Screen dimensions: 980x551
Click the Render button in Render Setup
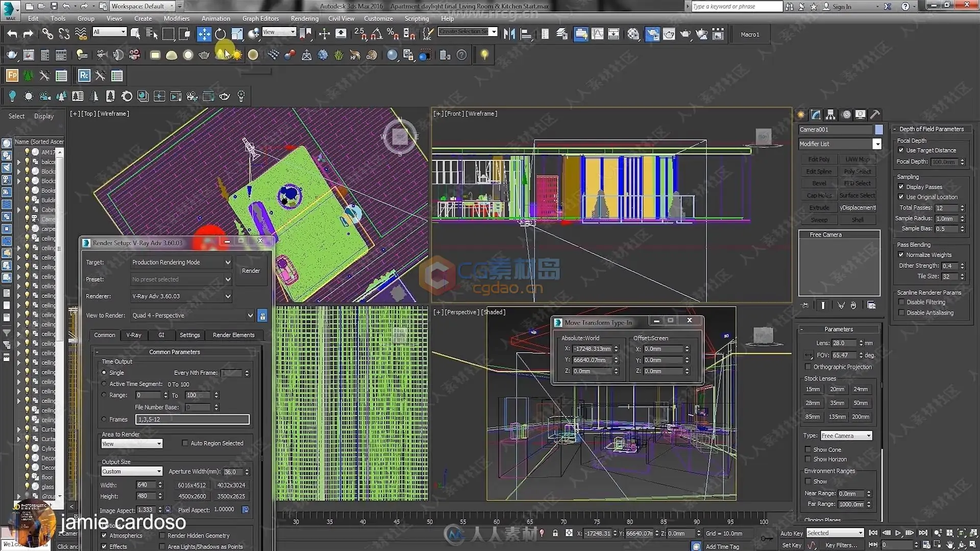click(250, 270)
